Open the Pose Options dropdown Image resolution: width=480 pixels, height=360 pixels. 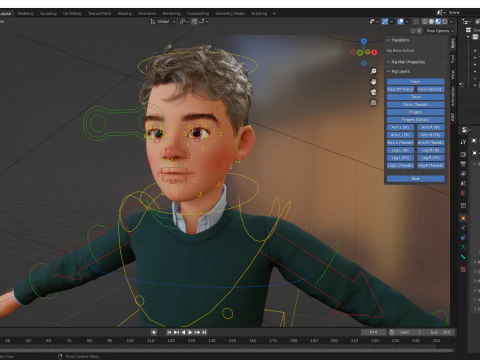pyautogui.click(x=440, y=31)
